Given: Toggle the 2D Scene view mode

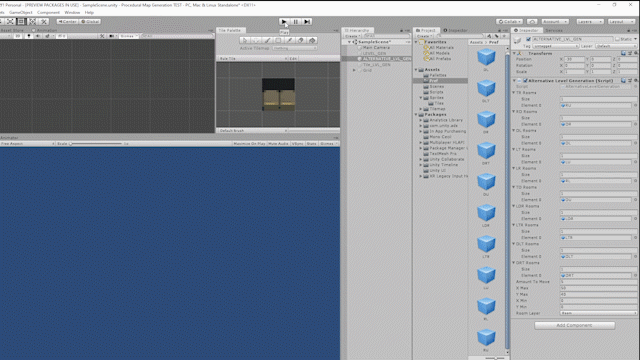Looking at the screenshot, I should (18, 36).
